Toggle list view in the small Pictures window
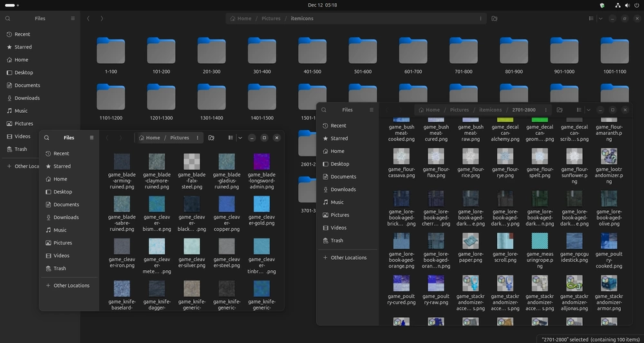 [x=231, y=138]
